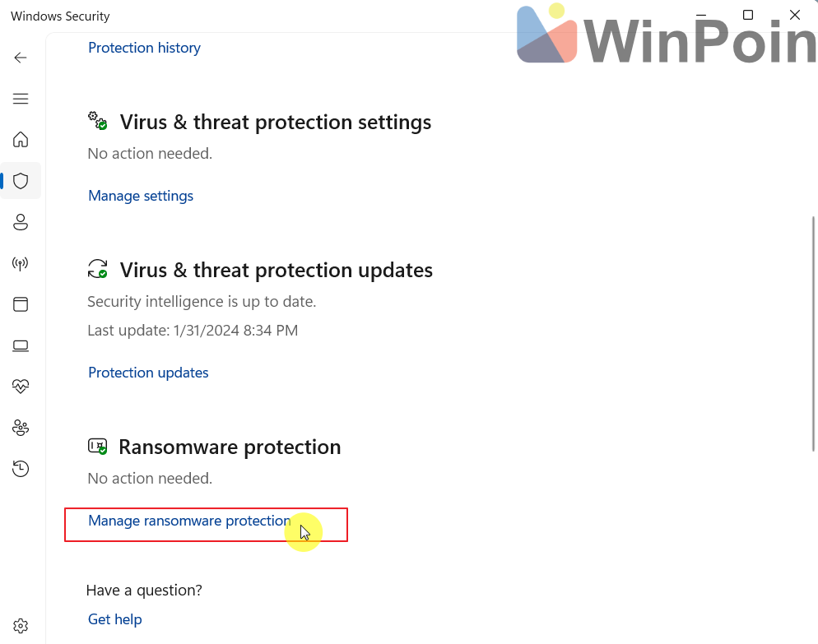
Task: Expand the navigation pane
Action: pyautogui.click(x=21, y=99)
